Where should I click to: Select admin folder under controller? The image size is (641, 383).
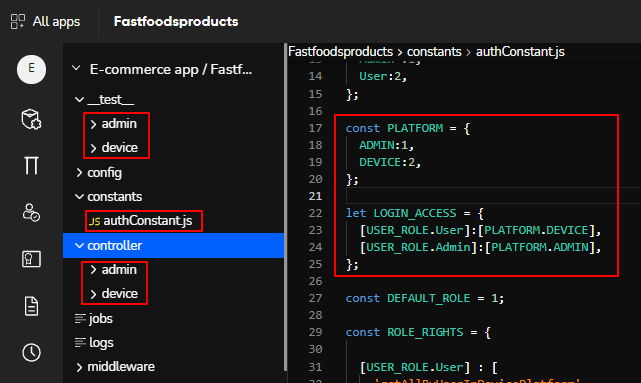coord(119,270)
